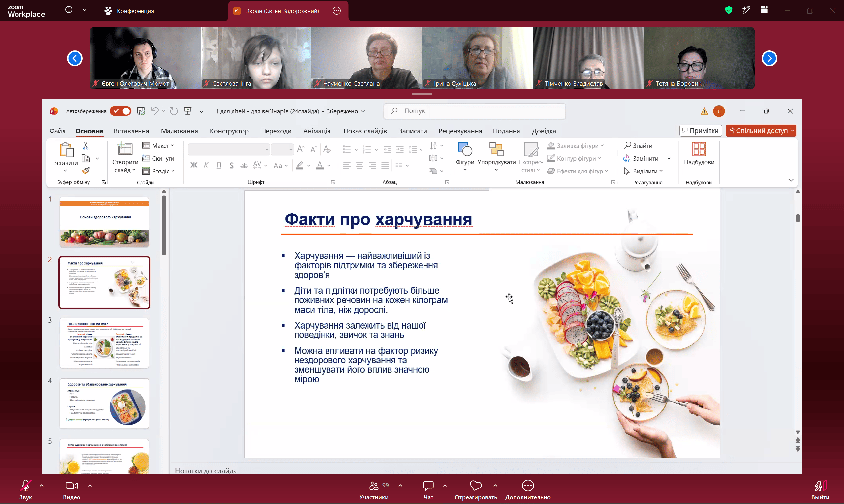844x504 pixels.
Task: Open Чат in the Zoom toolbar
Action: point(428,490)
